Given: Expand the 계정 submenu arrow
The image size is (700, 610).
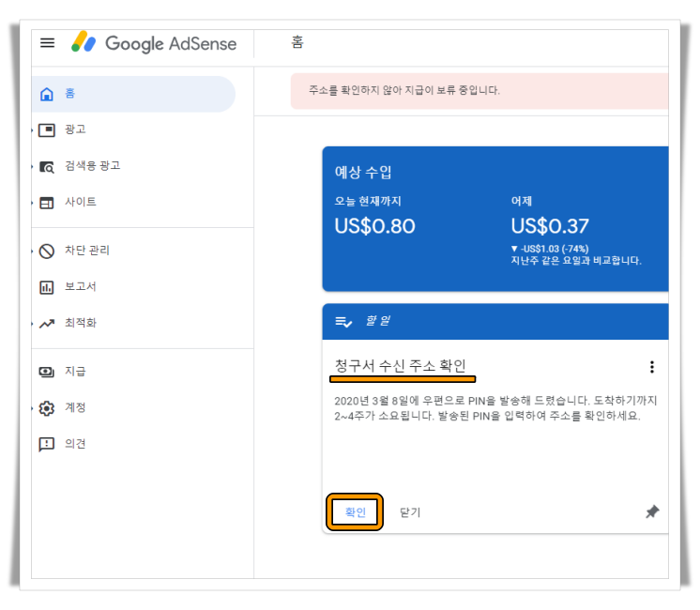Looking at the screenshot, I should click(x=33, y=408).
